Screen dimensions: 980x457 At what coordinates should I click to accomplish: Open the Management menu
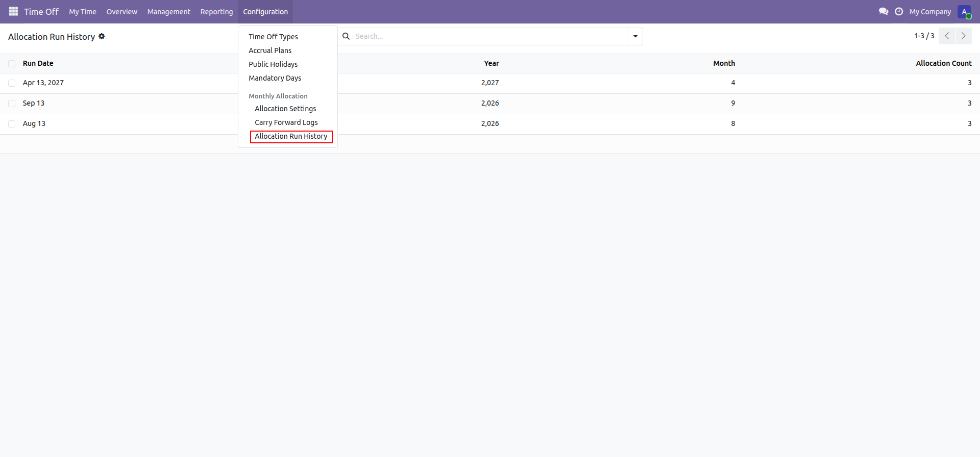(169, 12)
